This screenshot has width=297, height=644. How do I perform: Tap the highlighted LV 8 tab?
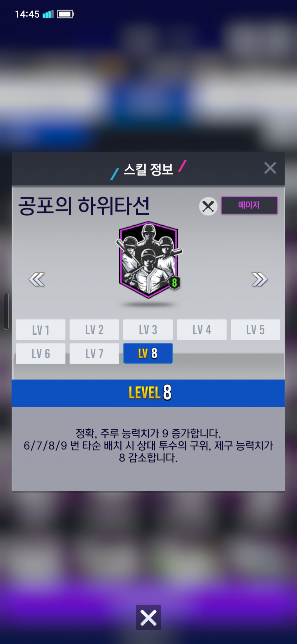click(148, 354)
